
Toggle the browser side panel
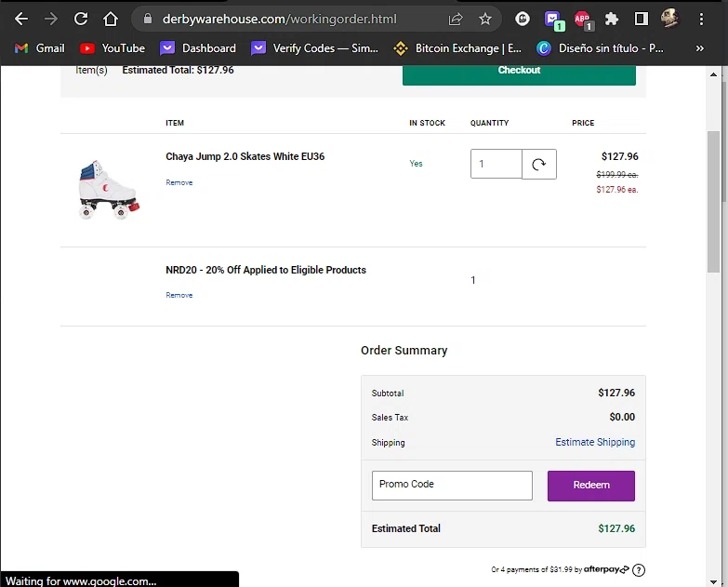pyautogui.click(x=642, y=19)
